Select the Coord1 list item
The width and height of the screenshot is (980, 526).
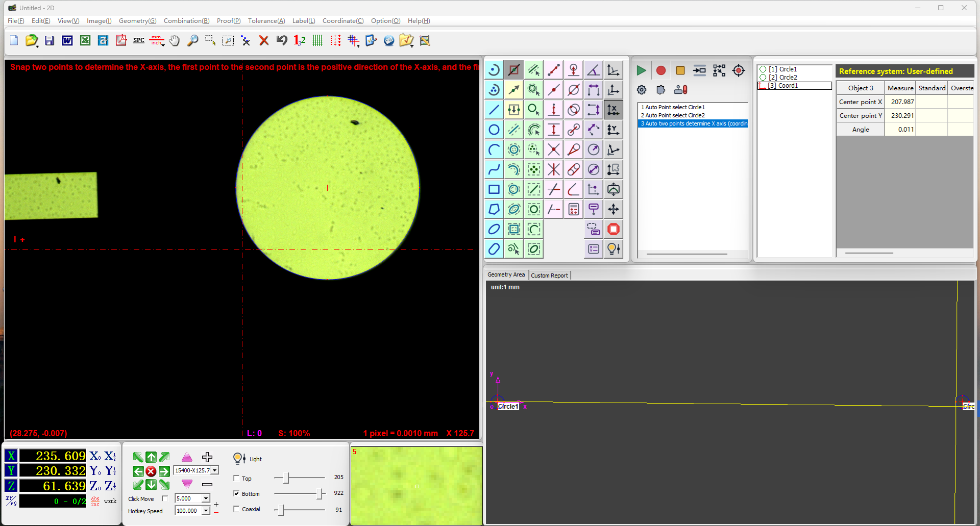pyautogui.click(x=795, y=86)
